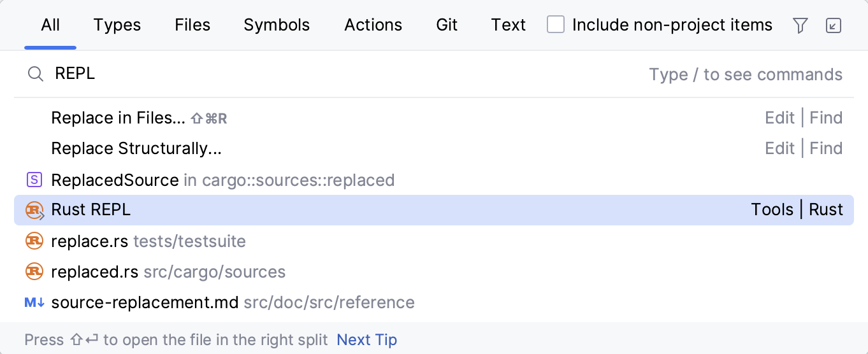The image size is (868, 354).
Task: Open the Symbols tab
Action: point(277,25)
